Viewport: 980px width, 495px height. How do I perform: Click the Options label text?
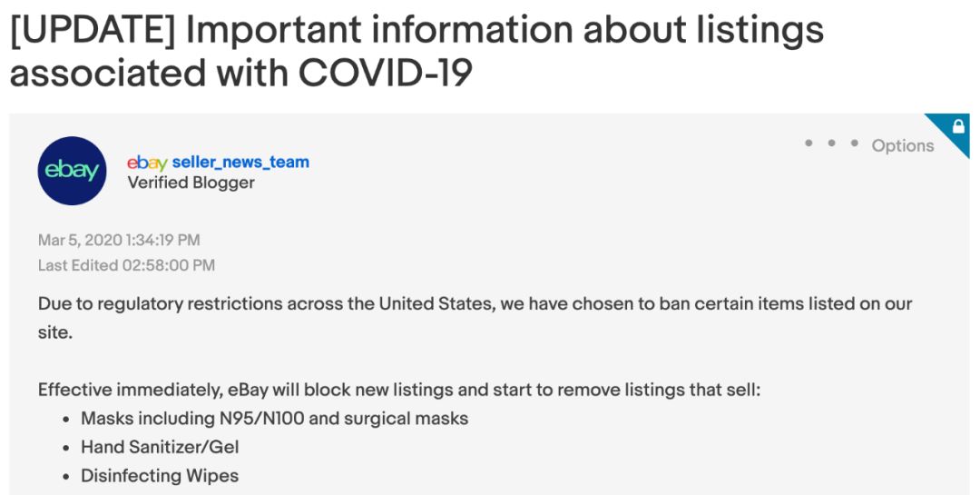(x=903, y=145)
